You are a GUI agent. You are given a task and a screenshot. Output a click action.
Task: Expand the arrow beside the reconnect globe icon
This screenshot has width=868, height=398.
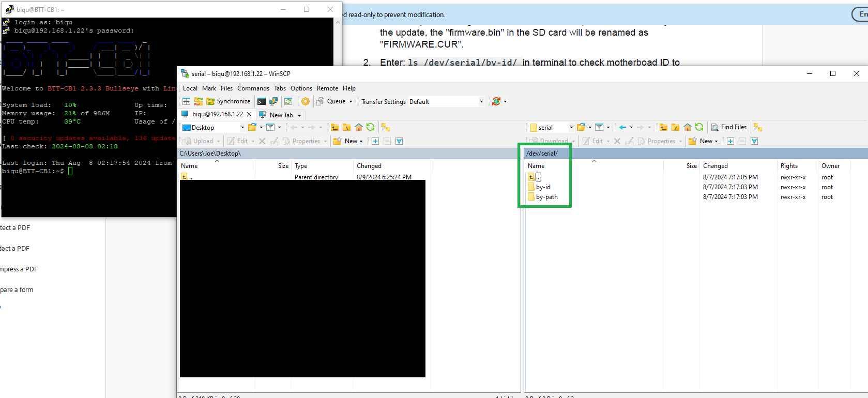[x=505, y=101]
